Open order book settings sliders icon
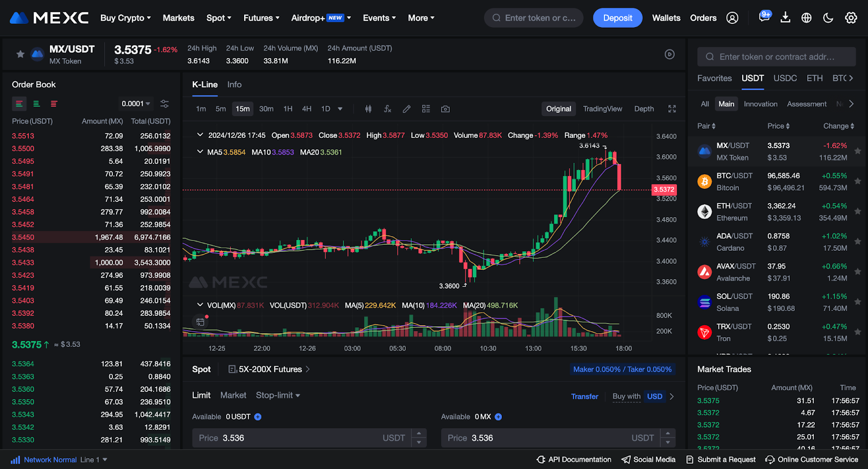 [x=164, y=104]
